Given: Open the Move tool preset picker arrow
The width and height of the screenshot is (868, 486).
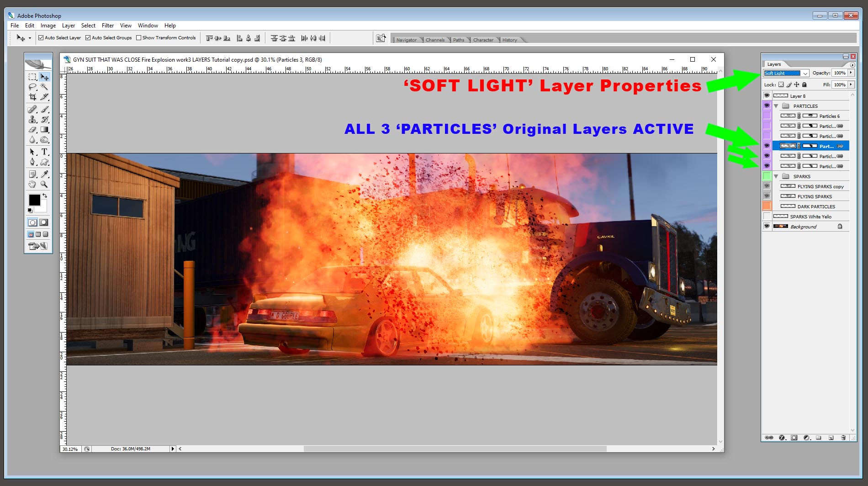Looking at the screenshot, I should point(30,38).
